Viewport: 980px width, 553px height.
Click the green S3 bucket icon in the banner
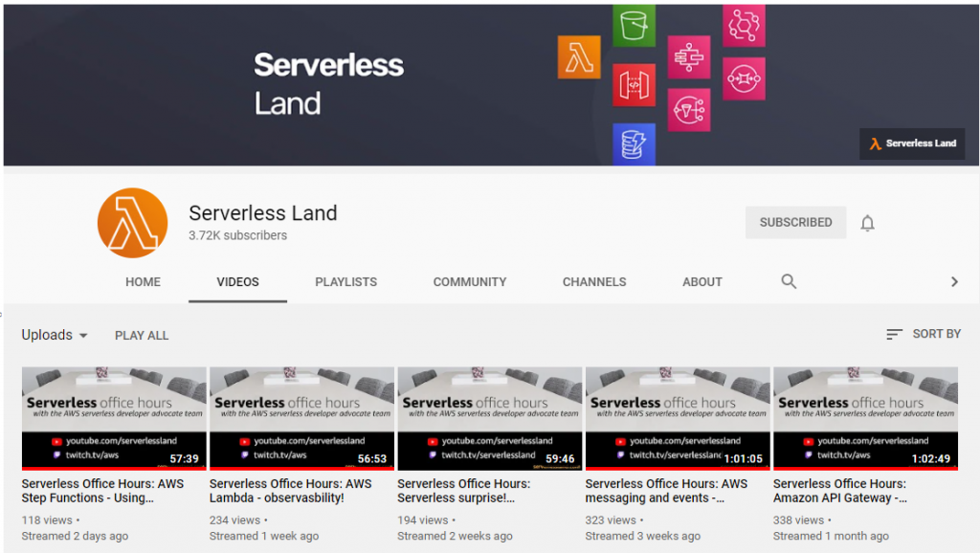(634, 26)
